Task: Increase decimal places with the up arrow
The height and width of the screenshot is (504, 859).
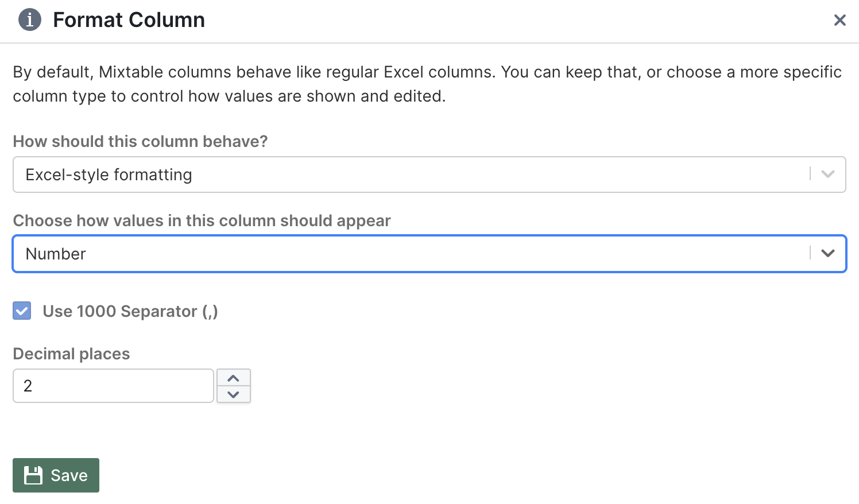Action: point(233,378)
